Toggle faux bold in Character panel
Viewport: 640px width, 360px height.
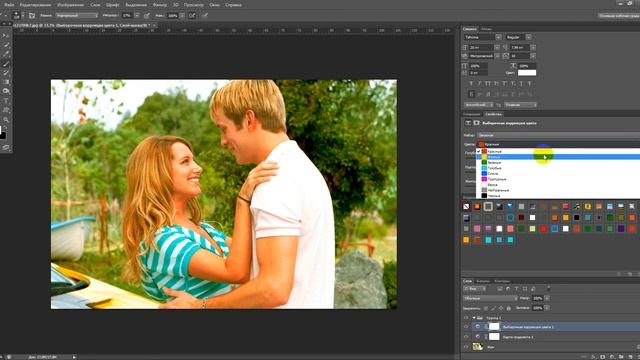(471, 84)
